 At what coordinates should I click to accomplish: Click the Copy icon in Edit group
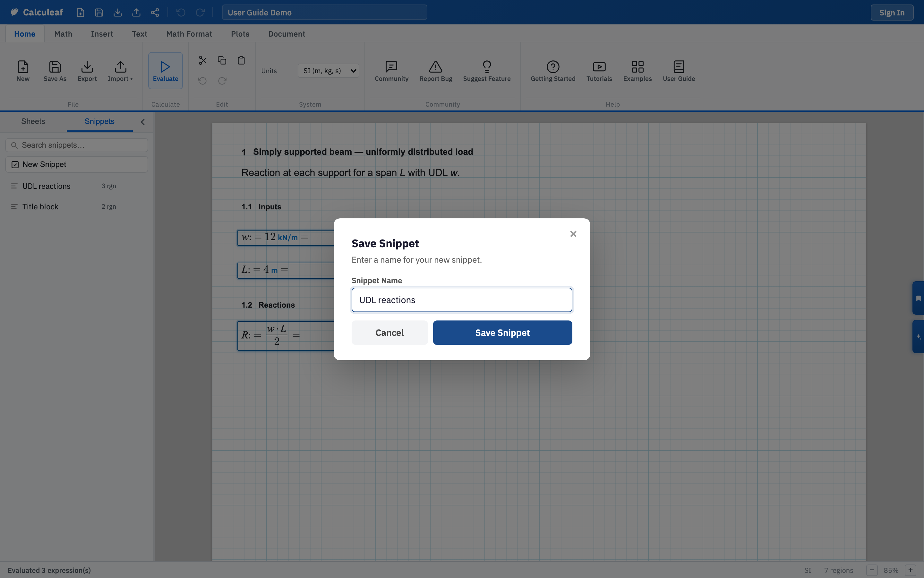pyautogui.click(x=222, y=60)
